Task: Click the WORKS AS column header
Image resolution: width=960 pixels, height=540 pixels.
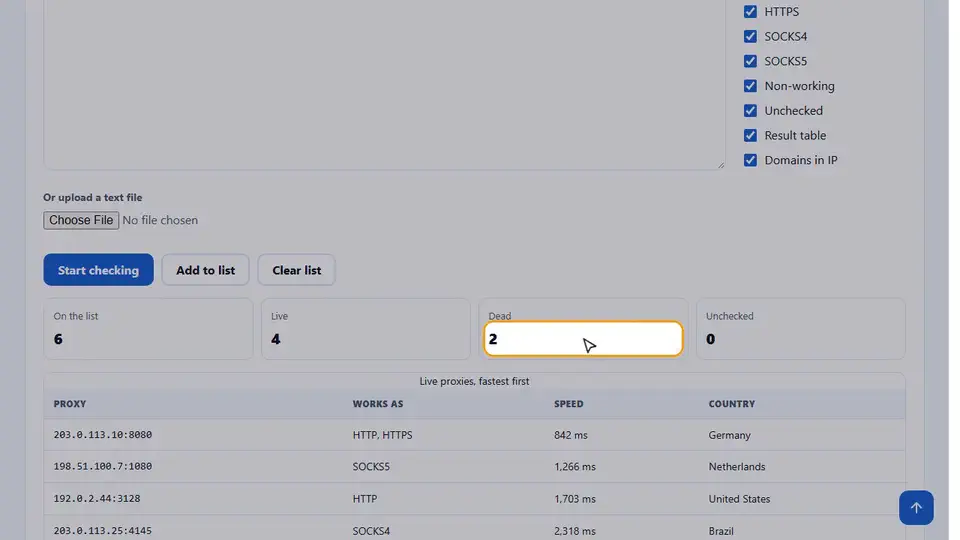Action: [378, 404]
